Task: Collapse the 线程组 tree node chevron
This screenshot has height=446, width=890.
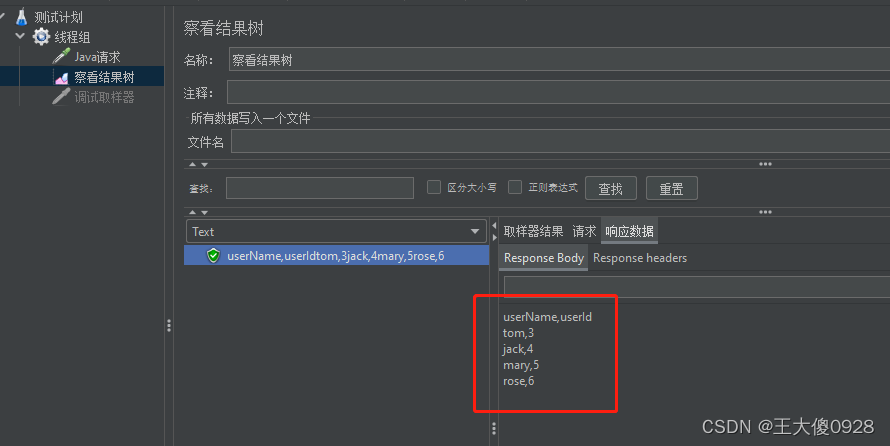Action: pos(20,36)
